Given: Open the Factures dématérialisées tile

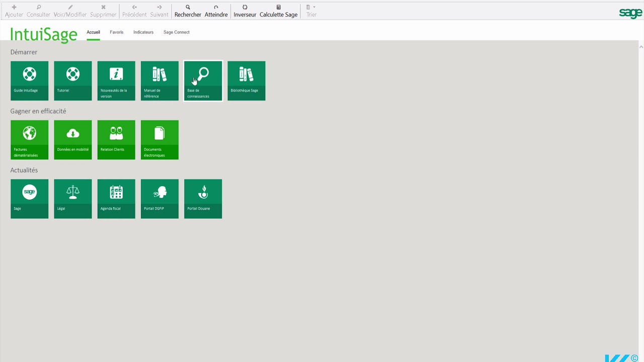Looking at the screenshot, I should tap(29, 140).
